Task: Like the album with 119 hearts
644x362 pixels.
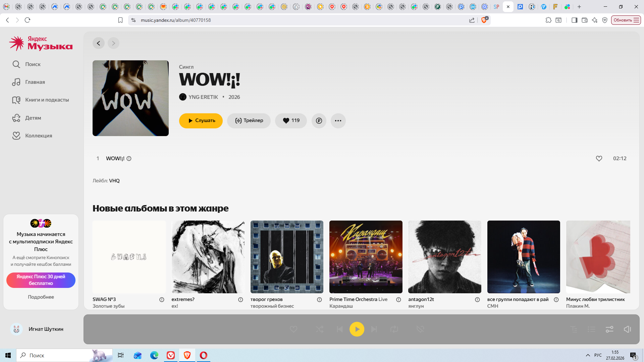Action: [290, 121]
